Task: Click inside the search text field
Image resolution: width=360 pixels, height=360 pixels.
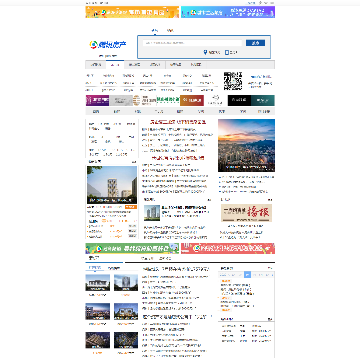Action: 192,43
